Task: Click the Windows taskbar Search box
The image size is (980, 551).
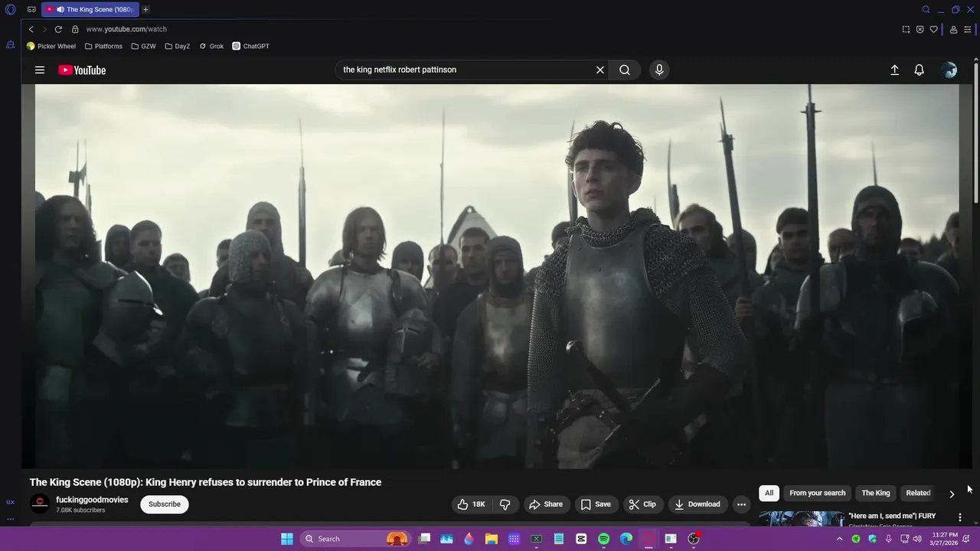Action: pos(356,539)
